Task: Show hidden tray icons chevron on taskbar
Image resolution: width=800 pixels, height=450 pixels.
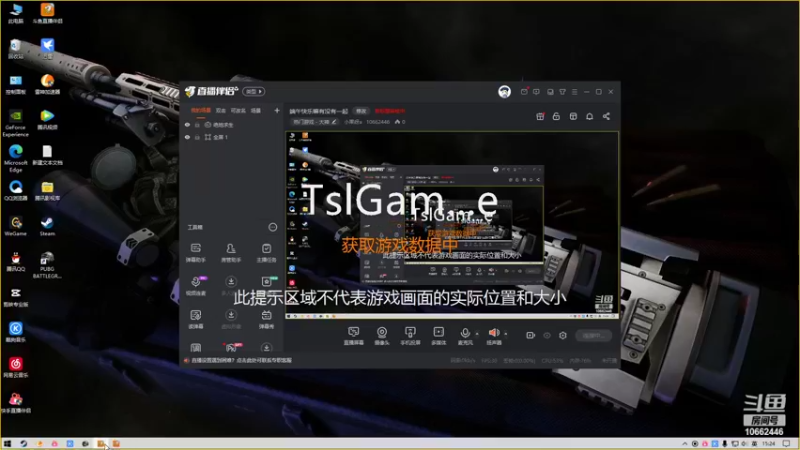Action: (x=685, y=444)
